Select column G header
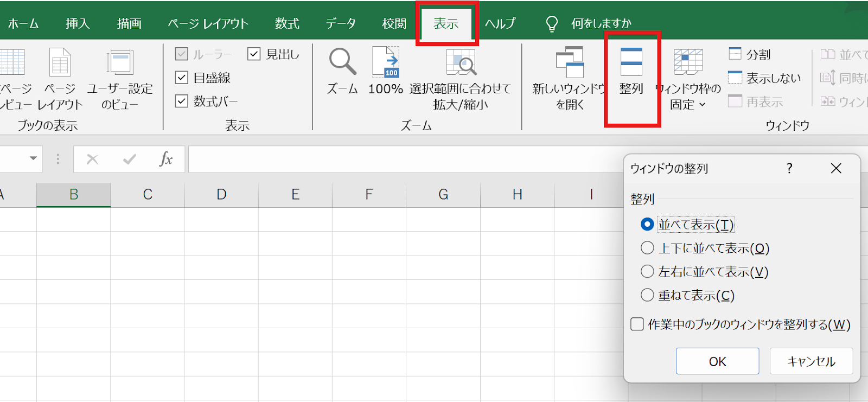 point(443,194)
